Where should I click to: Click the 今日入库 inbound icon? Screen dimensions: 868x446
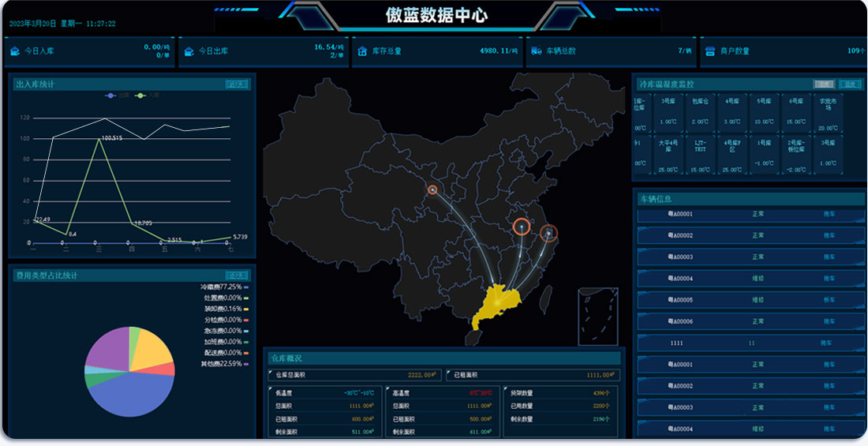tap(14, 51)
